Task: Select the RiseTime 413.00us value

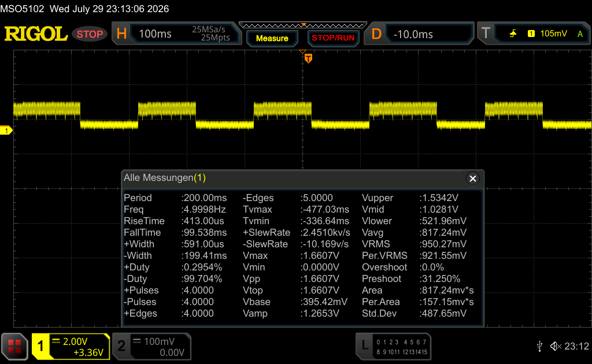Action: pos(203,221)
